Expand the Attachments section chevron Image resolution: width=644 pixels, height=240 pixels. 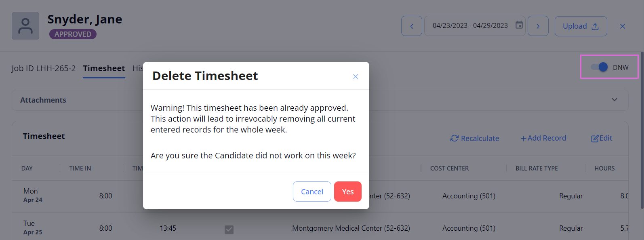pos(615,100)
